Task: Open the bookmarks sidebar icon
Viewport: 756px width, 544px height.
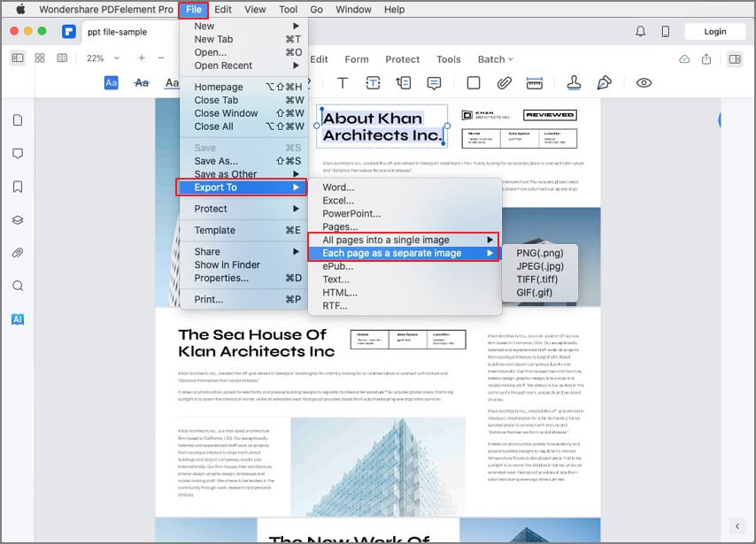Action: (18, 187)
